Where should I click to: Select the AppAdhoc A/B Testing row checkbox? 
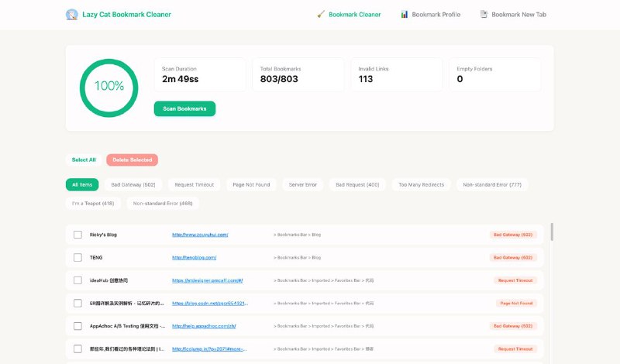[77, 326]
